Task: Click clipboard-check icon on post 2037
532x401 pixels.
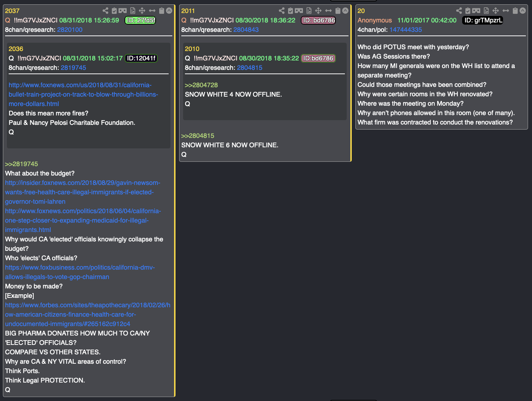Action: coord(114,10)
